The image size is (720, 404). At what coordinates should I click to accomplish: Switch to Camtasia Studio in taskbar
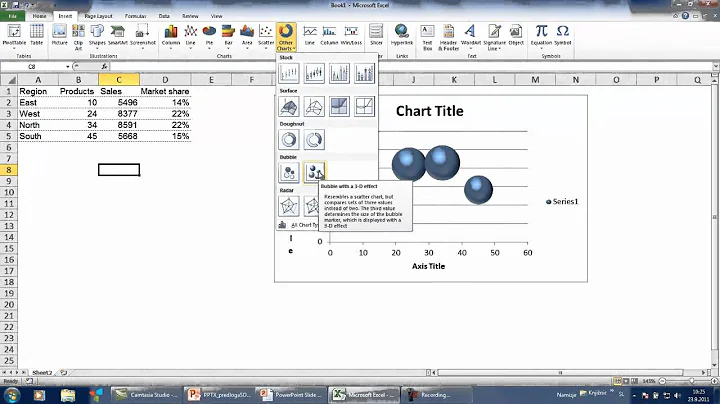[146, 395]
